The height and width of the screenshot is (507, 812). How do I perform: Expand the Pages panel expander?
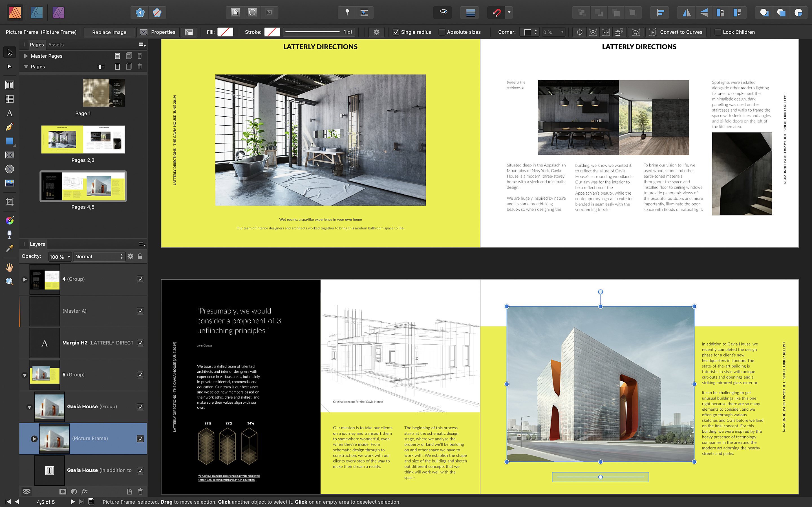coord(26,66)
